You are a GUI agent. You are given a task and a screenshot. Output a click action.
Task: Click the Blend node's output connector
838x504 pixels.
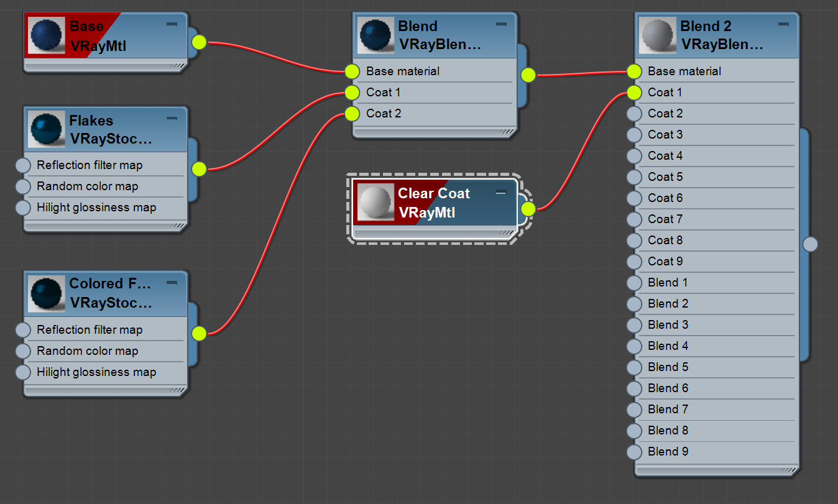tap(528, 75)
